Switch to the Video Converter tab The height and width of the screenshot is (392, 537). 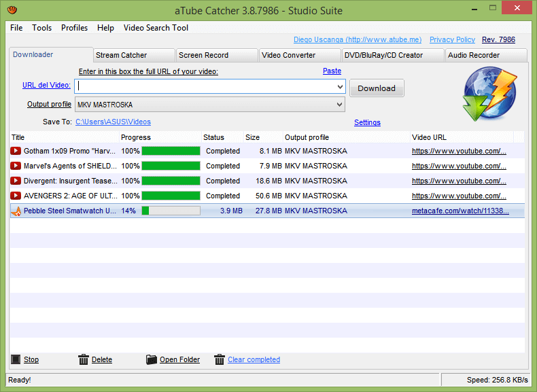(300, 55)
